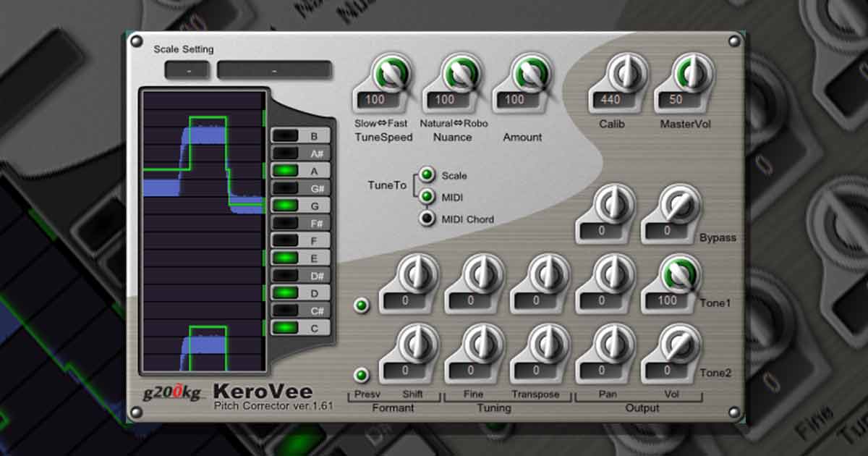Click the Nuance knob
The image size is (868, 456).
(460, 72)
